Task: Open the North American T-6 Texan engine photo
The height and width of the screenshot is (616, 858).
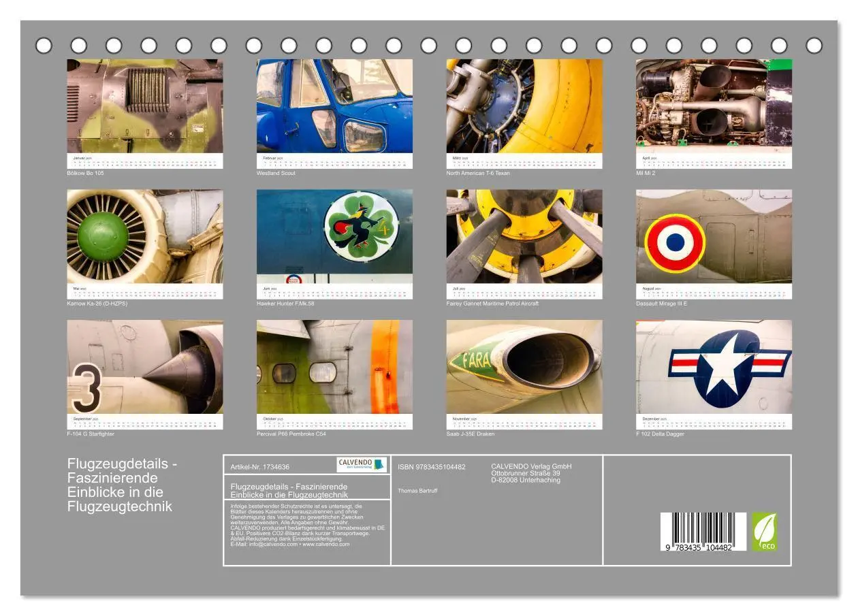Action: (524, 106)
